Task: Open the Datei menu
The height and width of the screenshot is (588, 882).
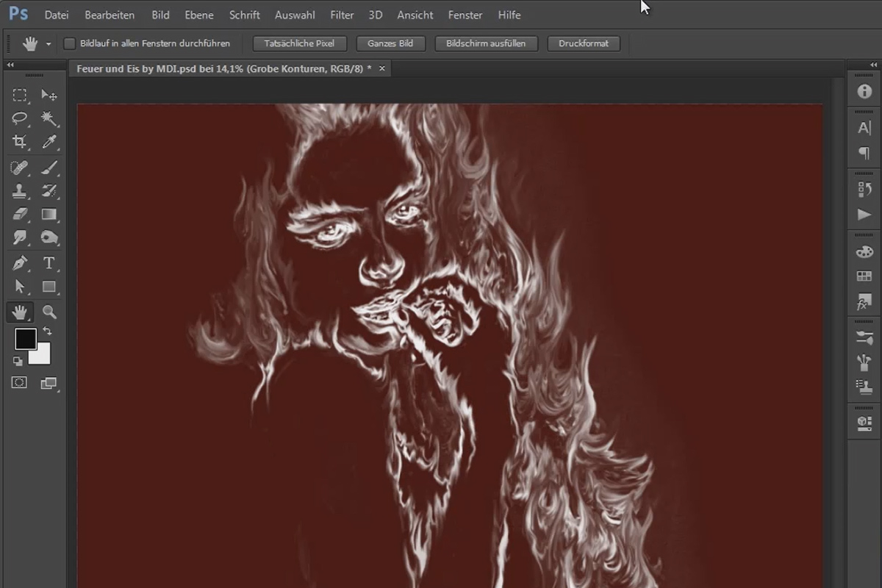Action: tap(57, 15)
